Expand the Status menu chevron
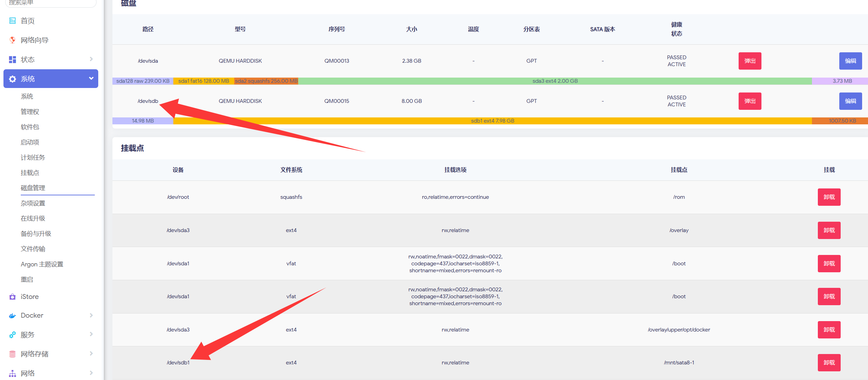Screen dimensions: 868x380 [91, 59]
